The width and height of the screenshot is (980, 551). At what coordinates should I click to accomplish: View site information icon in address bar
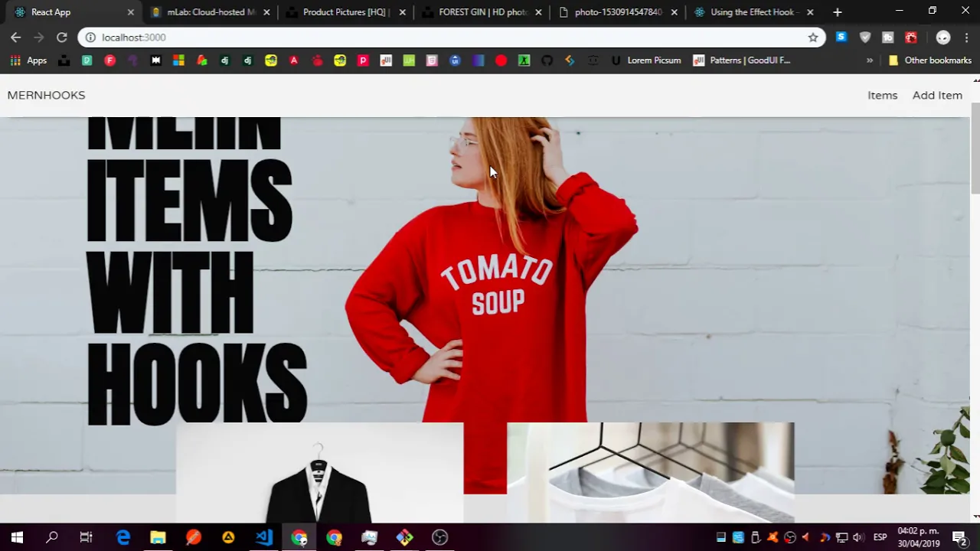(90, 37)
